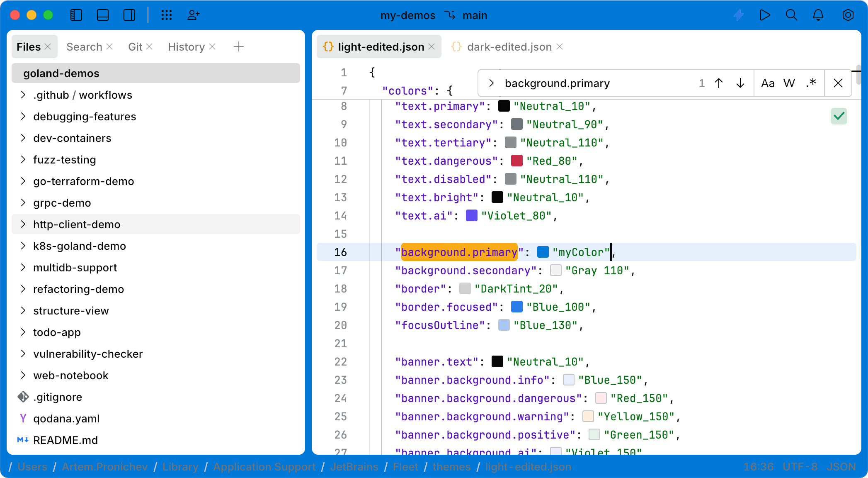Toggle the left panel visibility
The height and width of the screenshot is (478, 868).
pos(76,15)
